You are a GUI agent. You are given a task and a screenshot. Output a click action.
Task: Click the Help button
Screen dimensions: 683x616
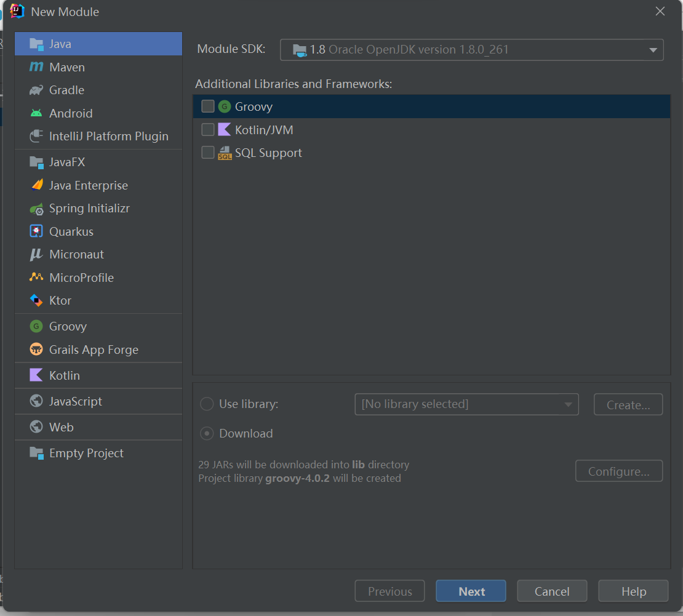click(633, 591)
